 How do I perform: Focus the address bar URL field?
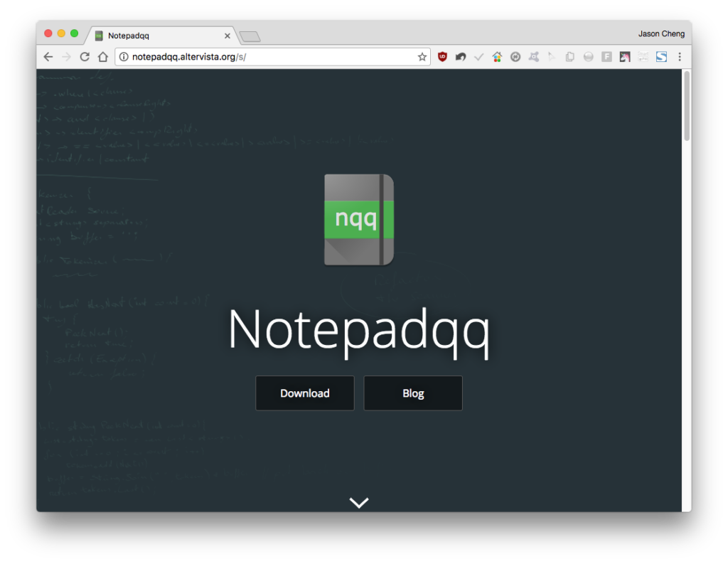[273, 57]
